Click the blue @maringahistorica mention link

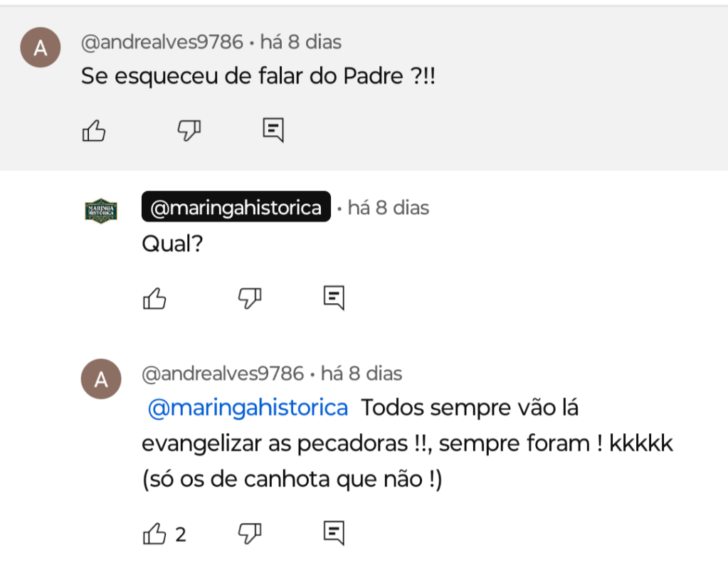point(248,408)
